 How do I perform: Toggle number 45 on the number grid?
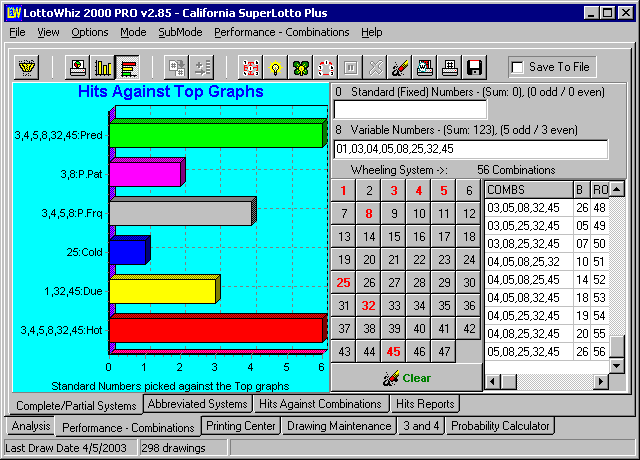[393, 351]
